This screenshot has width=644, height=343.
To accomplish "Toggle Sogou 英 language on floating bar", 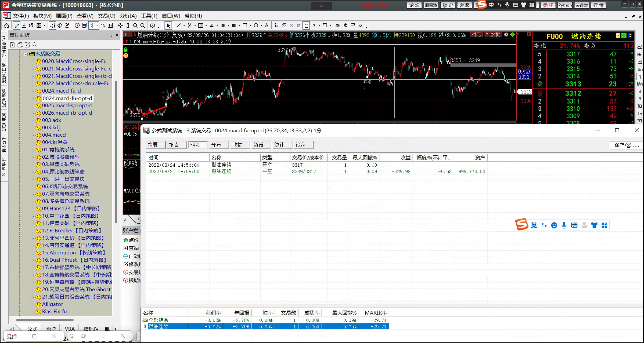I will tap(534, 225).
